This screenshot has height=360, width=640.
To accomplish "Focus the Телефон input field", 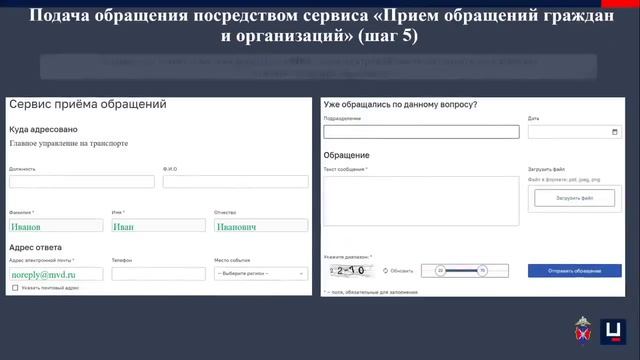I will pyautogui.click(x=158, y=274).
